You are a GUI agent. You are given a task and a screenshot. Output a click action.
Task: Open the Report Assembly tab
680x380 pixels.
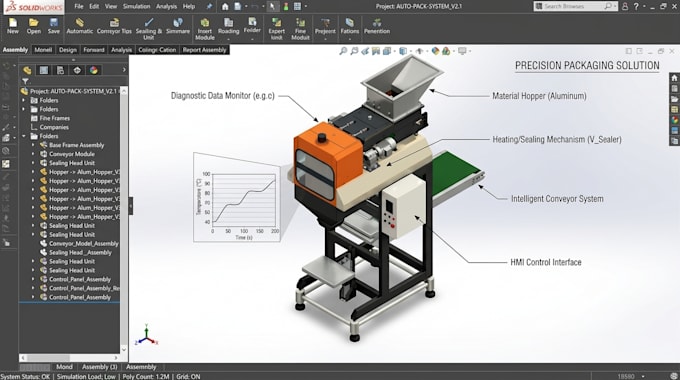click(x=204, y=50)
